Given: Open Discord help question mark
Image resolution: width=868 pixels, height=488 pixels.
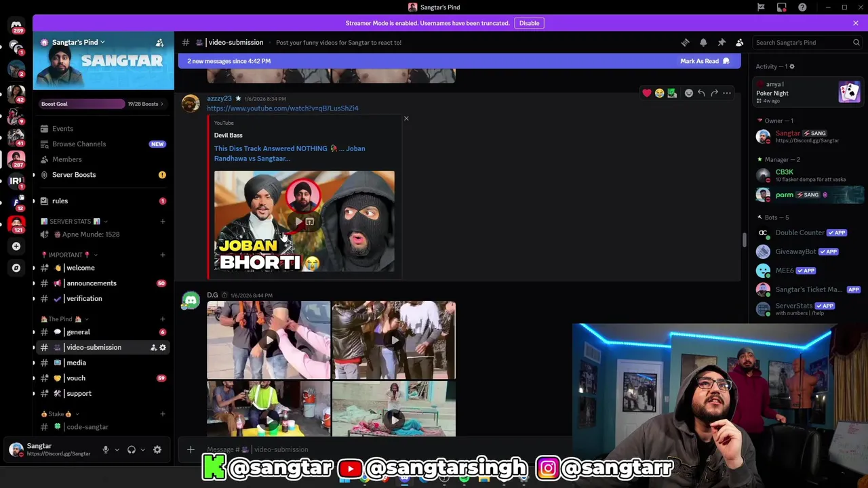Looking at the screenshot, I should tap(802, 7).
